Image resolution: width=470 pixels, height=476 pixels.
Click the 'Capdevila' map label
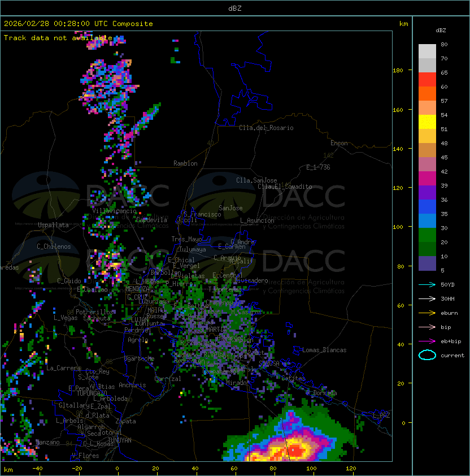point(151,220)
